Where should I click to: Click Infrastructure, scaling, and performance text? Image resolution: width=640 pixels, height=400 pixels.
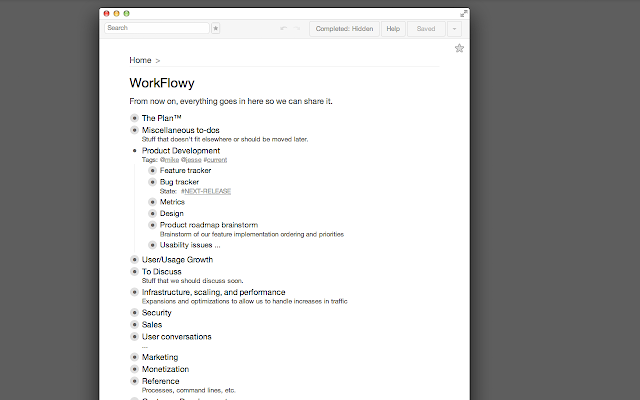tap(213, 292)
